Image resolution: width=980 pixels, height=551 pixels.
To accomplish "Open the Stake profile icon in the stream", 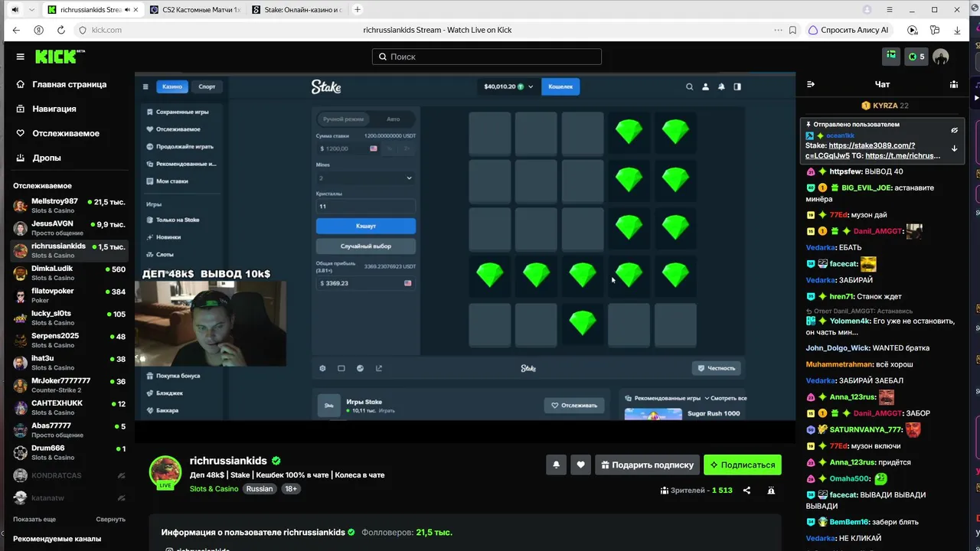I will coord(705,86).
